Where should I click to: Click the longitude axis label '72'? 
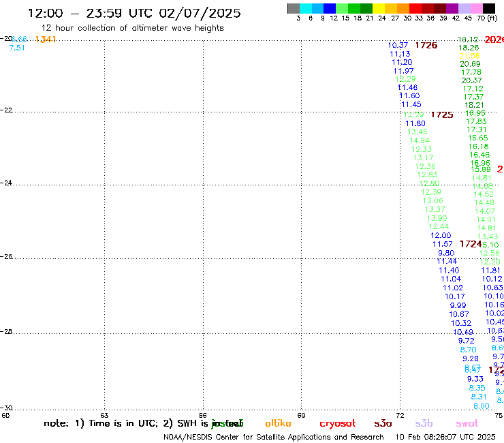coord(400,415)
